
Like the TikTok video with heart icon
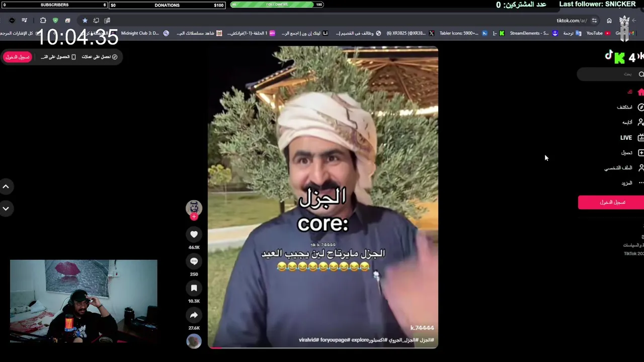194,234
